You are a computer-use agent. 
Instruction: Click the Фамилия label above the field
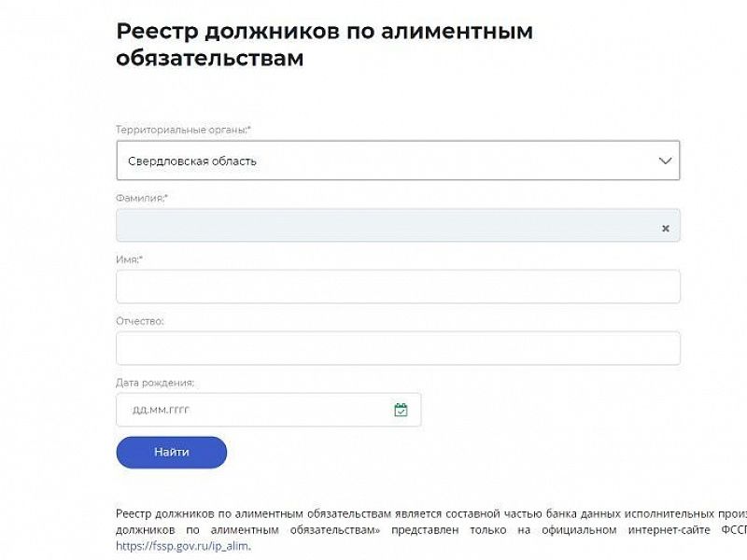pos(142,198)
